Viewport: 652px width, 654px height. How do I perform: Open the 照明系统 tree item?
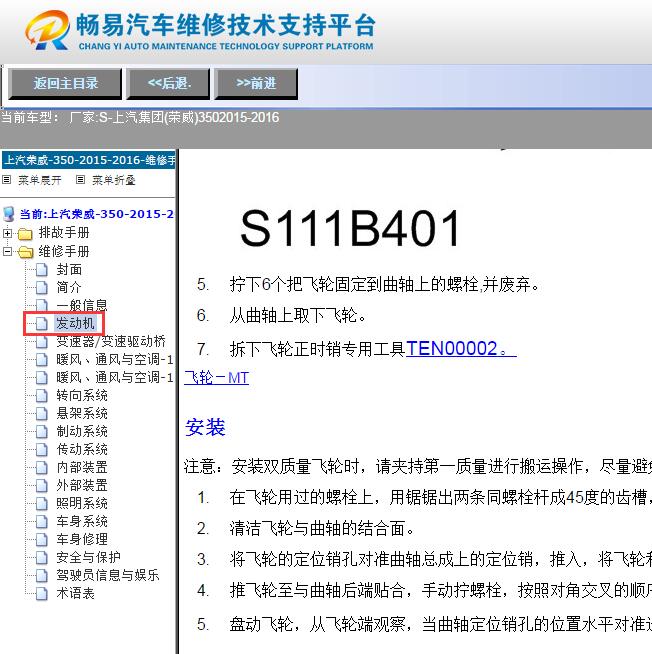coord(82,503)
